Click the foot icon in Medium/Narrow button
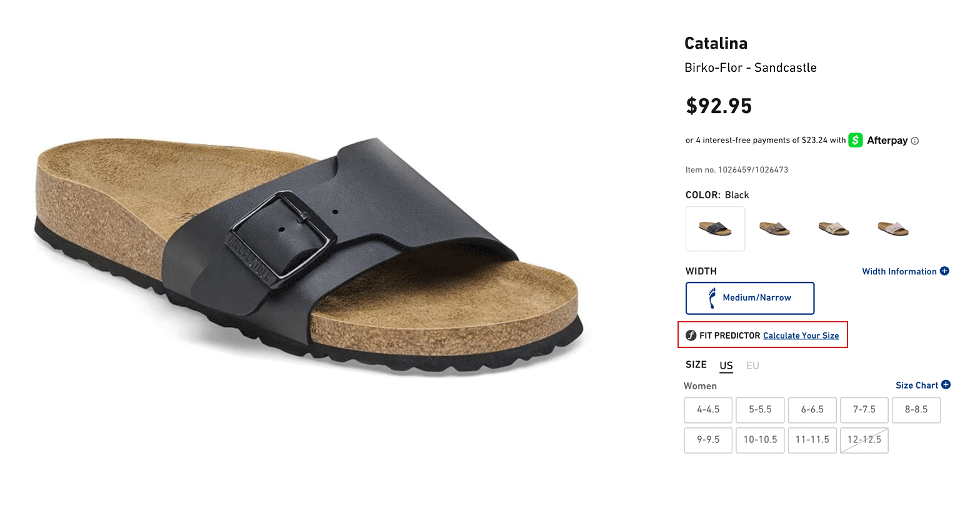Viewport: 980px width, 526px height. pos(712,298)
